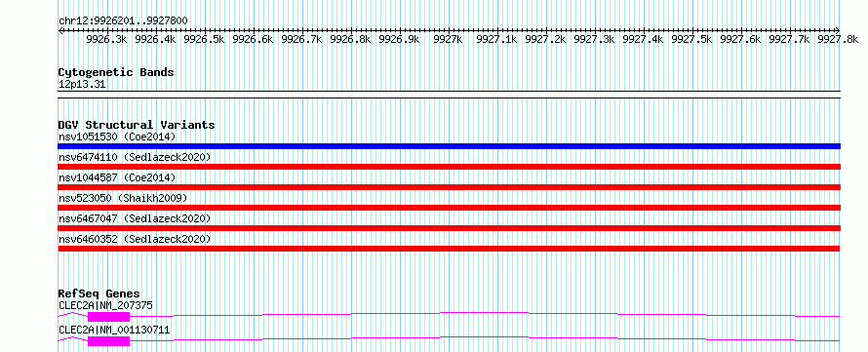The width and height of the screenshot is (868, 352).
Task: Click the red nsv1044587 variant bar
Action: tap(449, 187)
